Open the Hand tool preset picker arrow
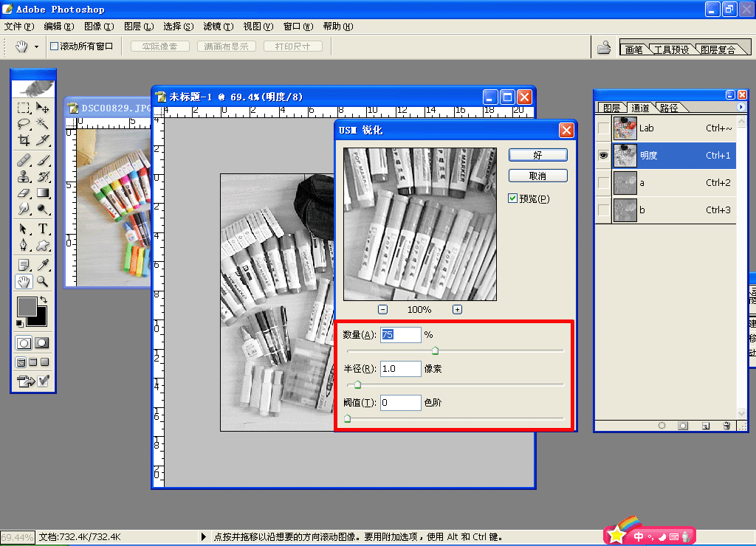This screenshot has width=756, height=546. tap(36, 46)
